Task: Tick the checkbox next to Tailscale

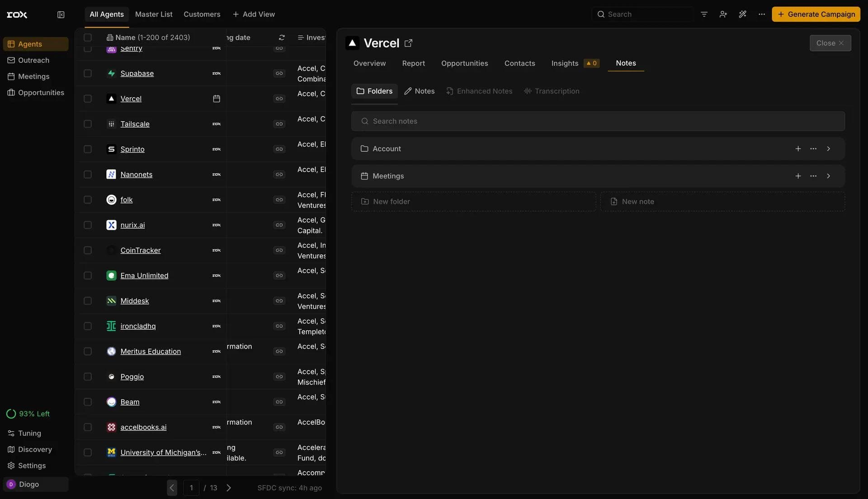Action: pyautogui.click(x=87, y=124)
